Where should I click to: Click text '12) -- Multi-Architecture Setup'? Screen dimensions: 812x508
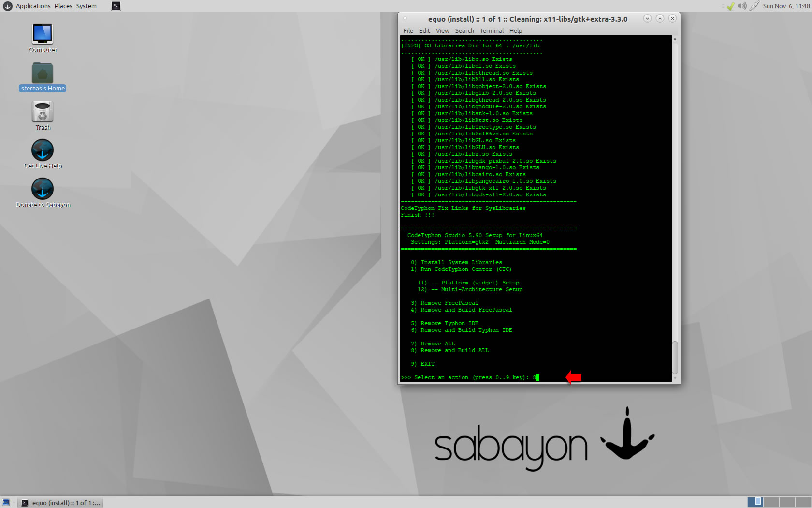[470, 289]
